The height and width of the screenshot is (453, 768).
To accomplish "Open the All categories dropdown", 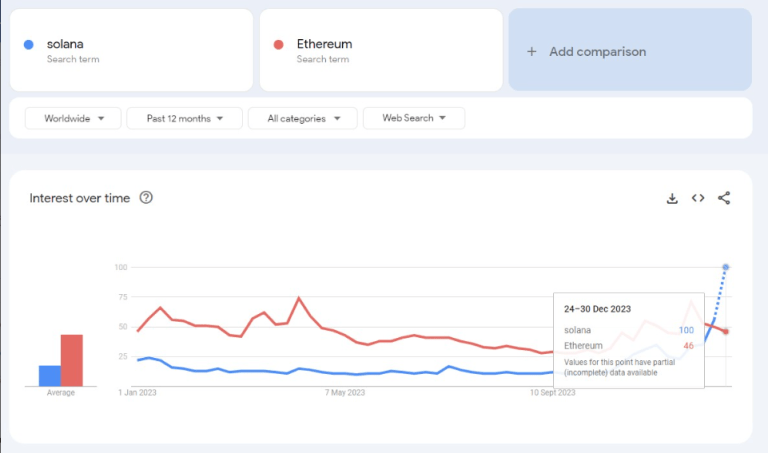I will 304,118.
